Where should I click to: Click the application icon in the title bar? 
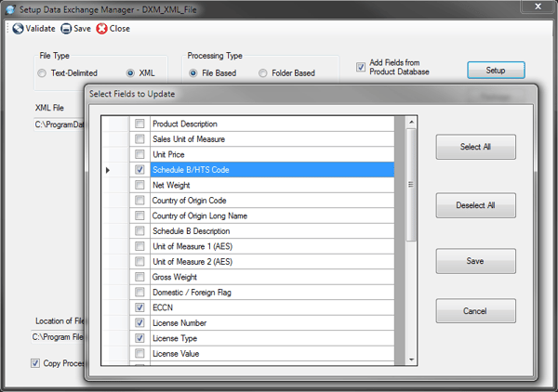10,9
